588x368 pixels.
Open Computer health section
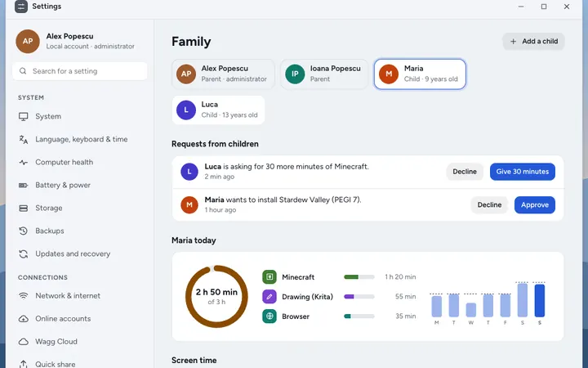pyautogui.click(x=79, y=162)
